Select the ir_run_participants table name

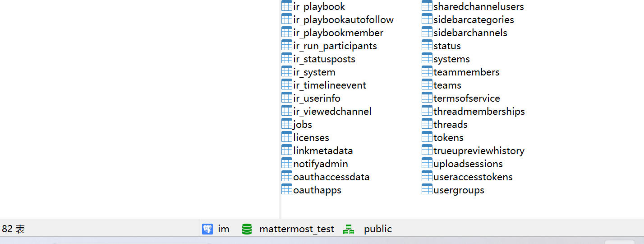pyautogui.click(x=335, y=46)
